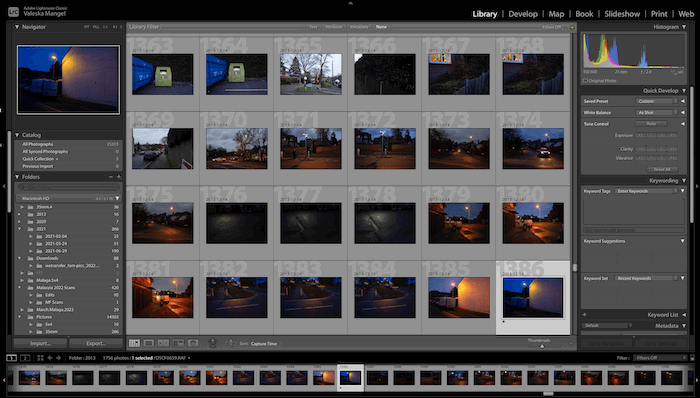Viewport: 700px width, 398px height.
Task: Click the Import button
Action: pos(40,344)
